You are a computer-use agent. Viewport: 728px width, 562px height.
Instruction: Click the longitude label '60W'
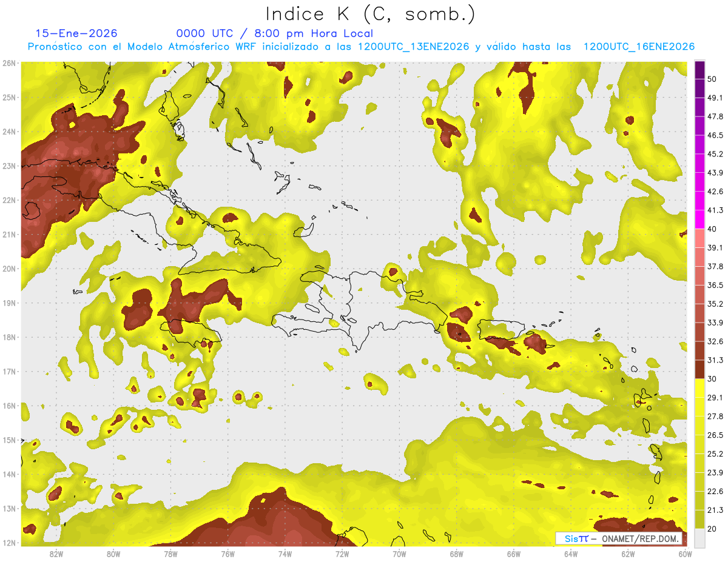(x=686, y=554)
